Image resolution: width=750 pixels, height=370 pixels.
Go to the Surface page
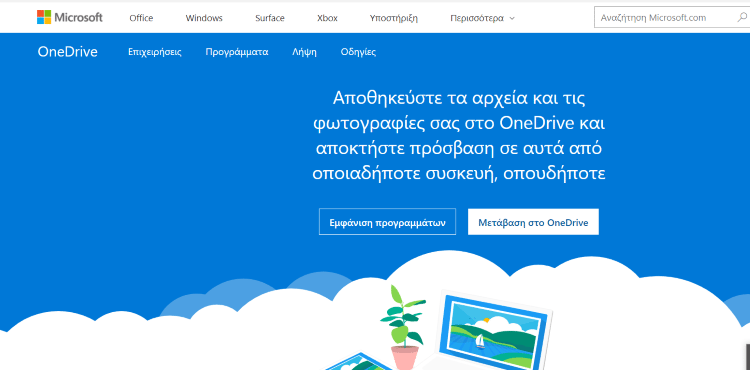270,18
